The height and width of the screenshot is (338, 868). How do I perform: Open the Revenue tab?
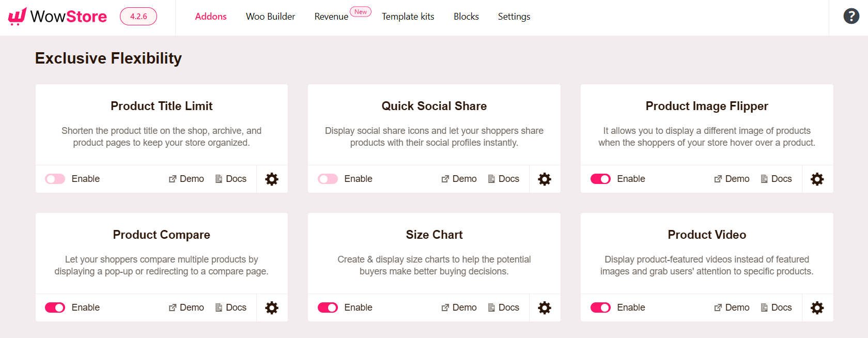coord(331,17)
